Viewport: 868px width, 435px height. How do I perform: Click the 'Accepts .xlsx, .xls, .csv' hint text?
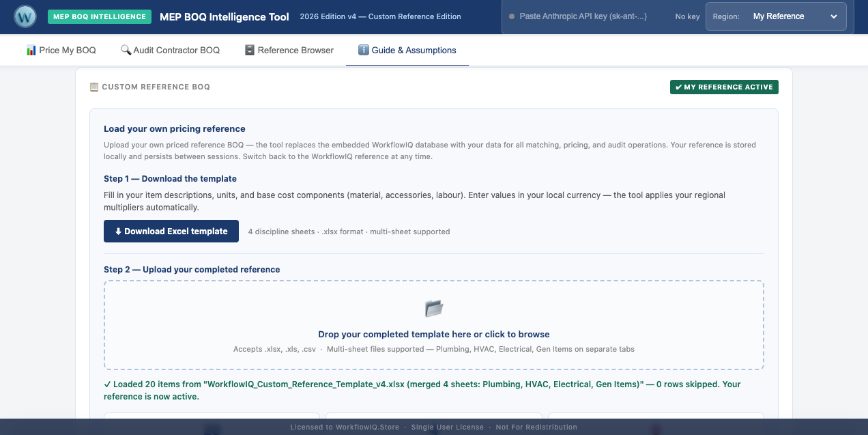(434, 349)
